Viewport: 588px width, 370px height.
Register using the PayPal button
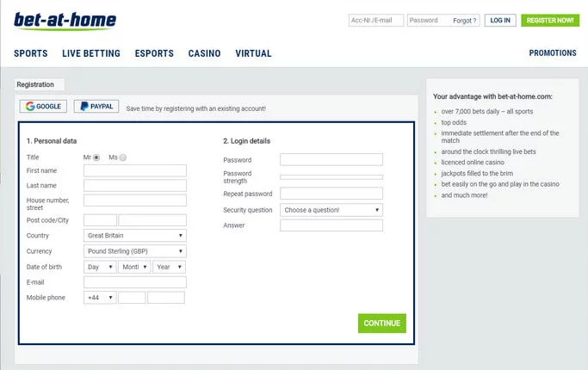tap(96, 107)
